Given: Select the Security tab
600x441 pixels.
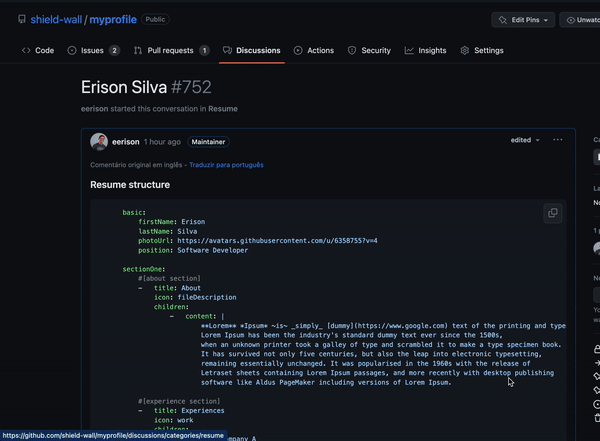Looking at the screenshot, I should 369,50.
